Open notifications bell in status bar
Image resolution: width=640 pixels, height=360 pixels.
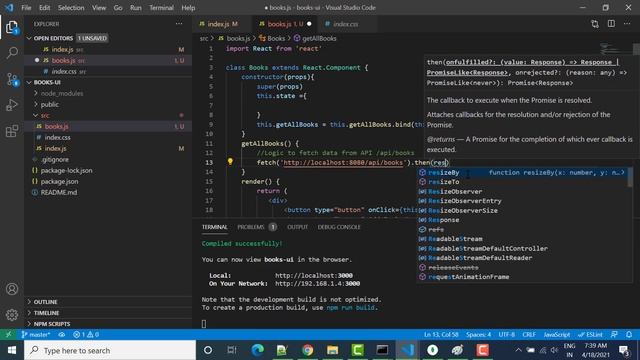coord(629,335)
